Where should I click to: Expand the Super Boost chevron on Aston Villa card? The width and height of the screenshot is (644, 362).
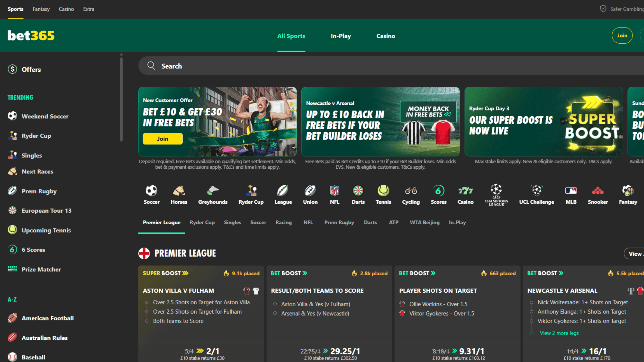pos(185,273)
